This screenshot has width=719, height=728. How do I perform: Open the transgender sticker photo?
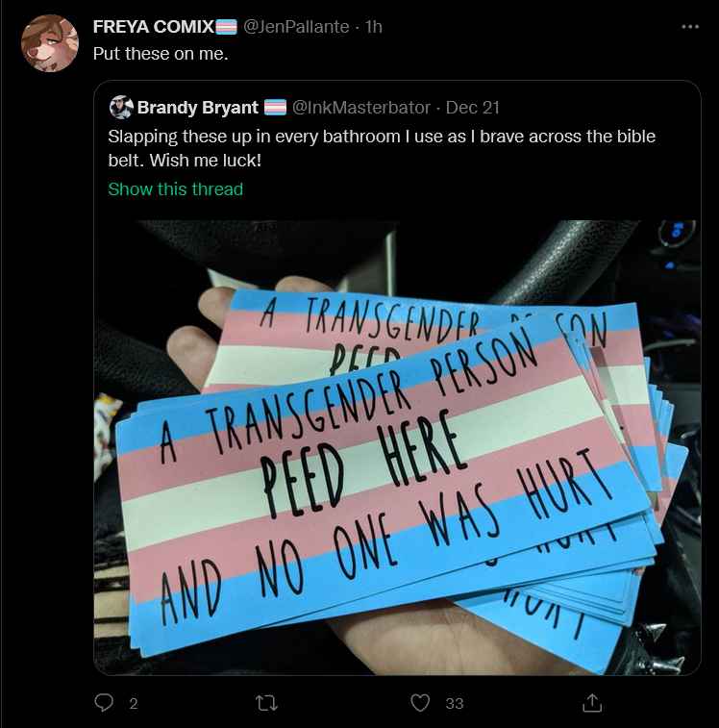pos(397,447)
